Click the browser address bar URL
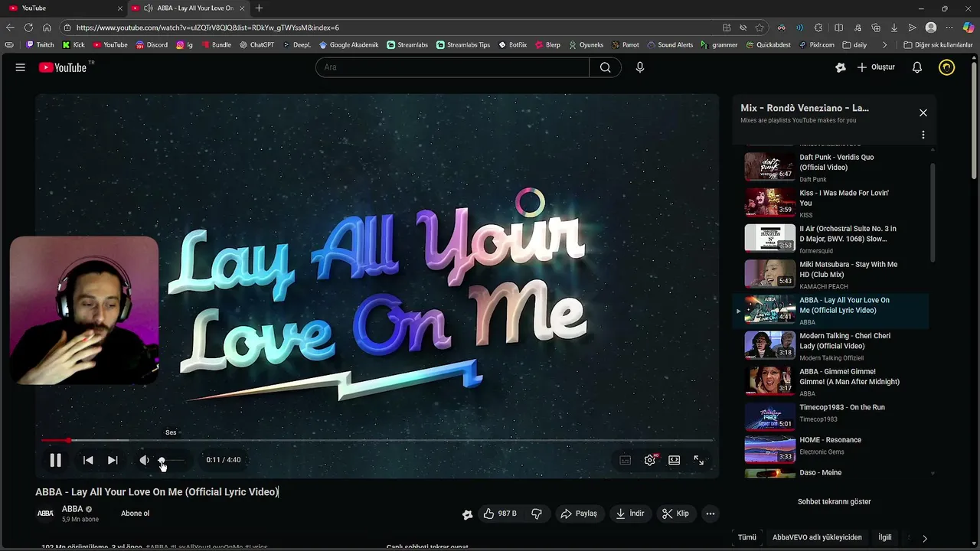The image size is (980, 551). pos(207,28)
